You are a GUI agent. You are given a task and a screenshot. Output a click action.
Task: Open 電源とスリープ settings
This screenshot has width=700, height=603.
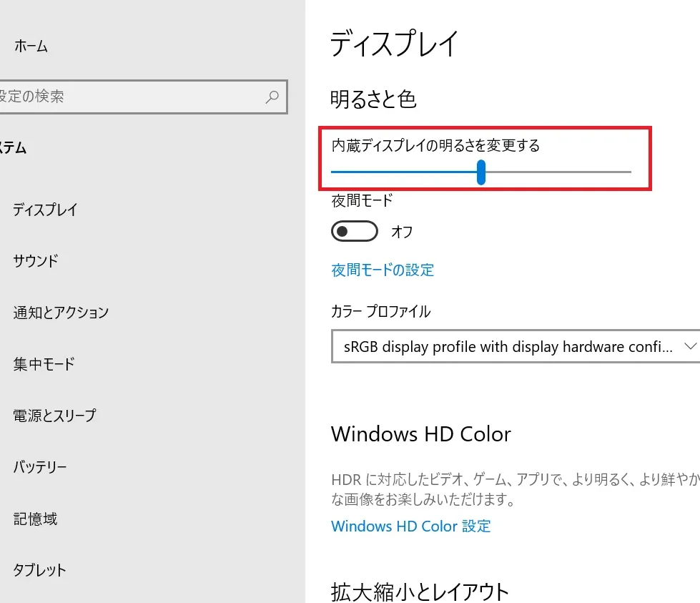coord(54,416)
